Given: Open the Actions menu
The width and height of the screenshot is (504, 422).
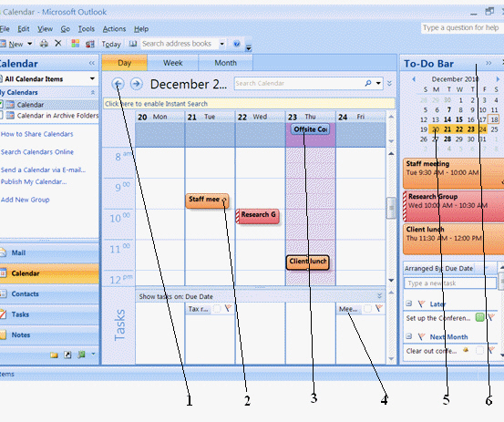Looking at the screenshot, I should [x=114, y=29].
